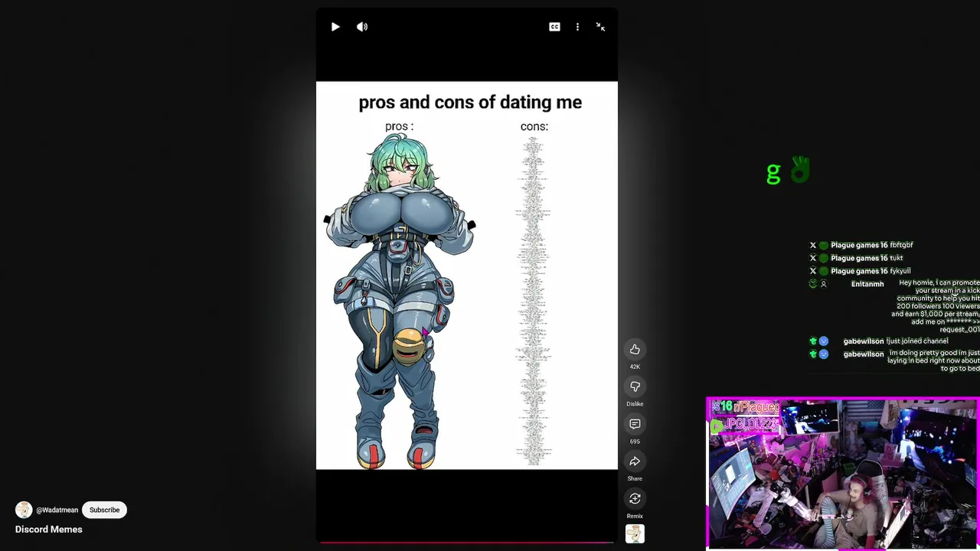Open the three-dot more options menu
The image size is (980, 551).
[x=577, y=27]
